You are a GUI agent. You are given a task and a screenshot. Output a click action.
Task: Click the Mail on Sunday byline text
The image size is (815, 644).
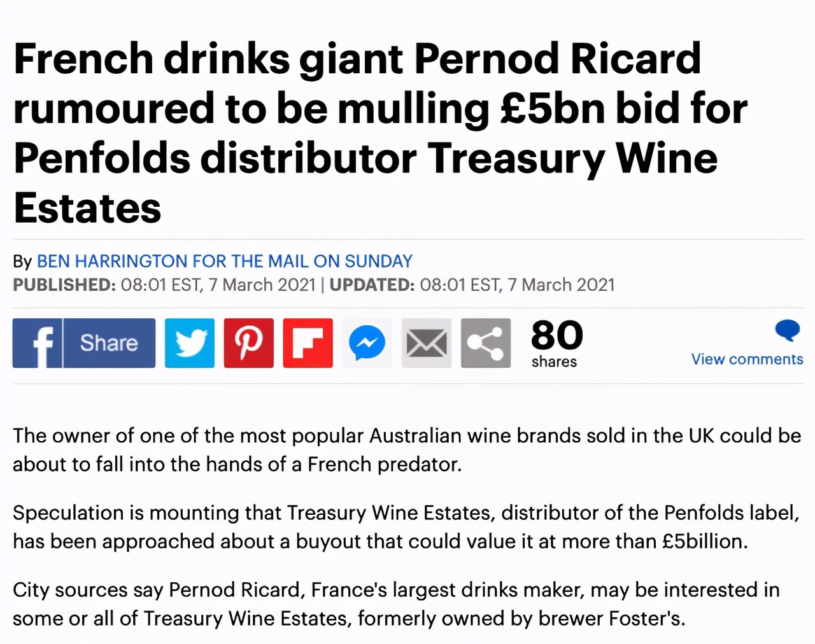click(x=302, y=262)
